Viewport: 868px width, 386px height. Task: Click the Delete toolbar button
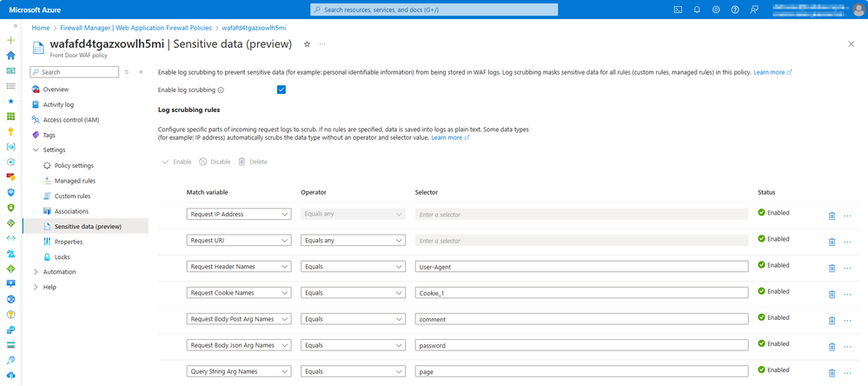[x=253, y=162]
